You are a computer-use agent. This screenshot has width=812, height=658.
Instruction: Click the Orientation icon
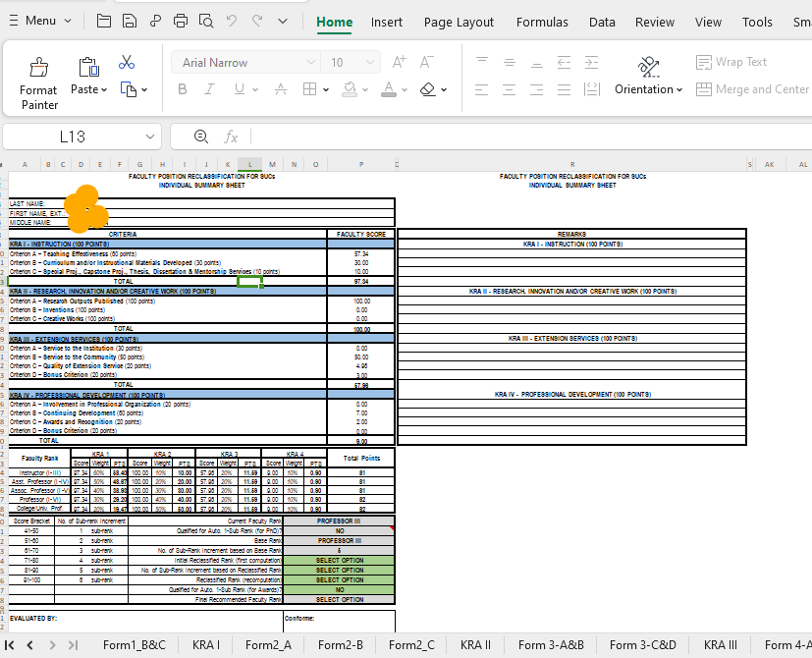[648, 67]
